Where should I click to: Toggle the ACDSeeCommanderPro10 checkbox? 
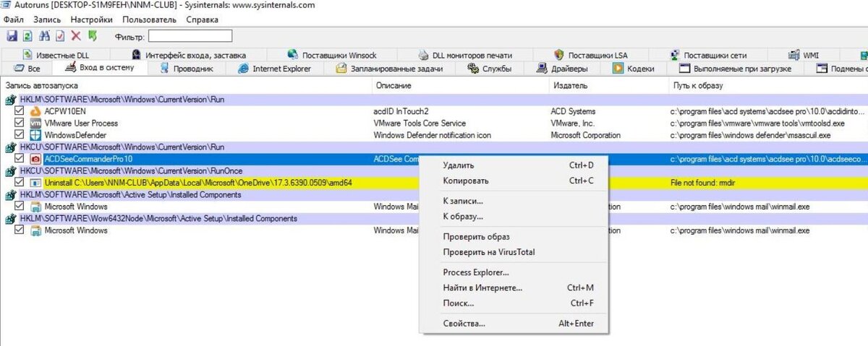point(20,159)
